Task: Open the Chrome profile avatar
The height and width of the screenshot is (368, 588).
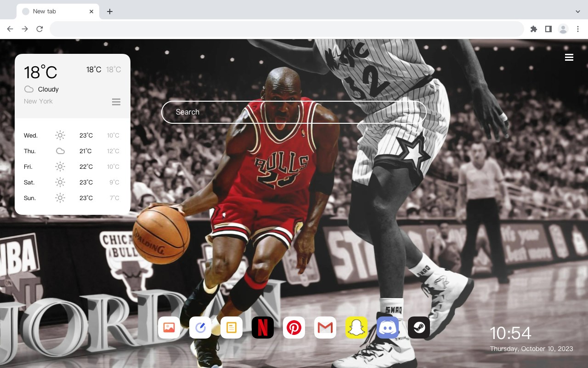Action: click(x=563, y=29)
